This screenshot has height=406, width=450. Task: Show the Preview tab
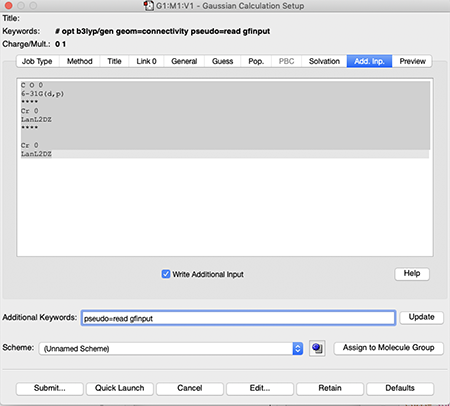pos(412,61)
